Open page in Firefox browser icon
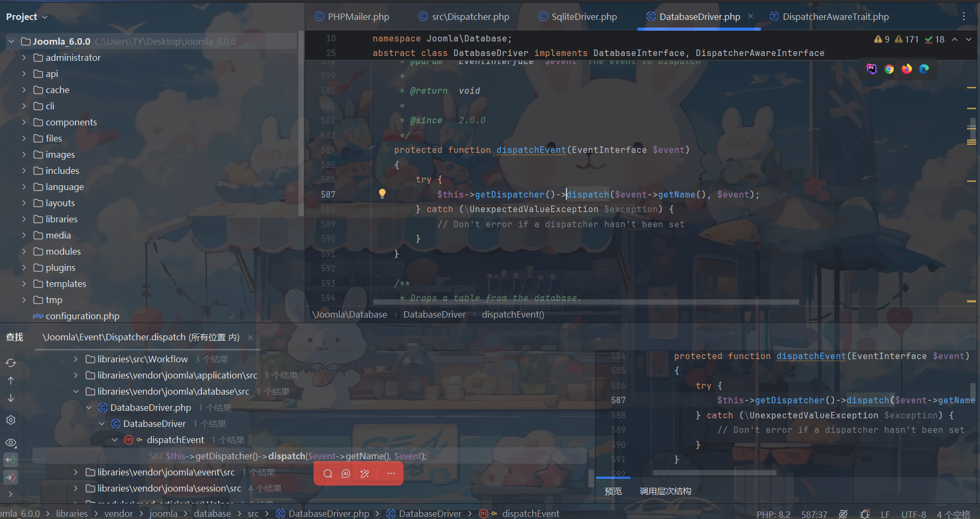The height and width of the screenshot is (519, 980). click(x=907, y=69)
